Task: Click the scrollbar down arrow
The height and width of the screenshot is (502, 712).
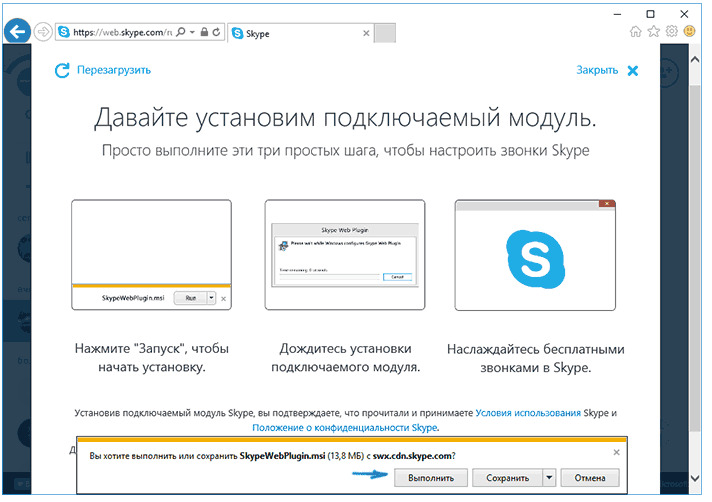Action: point(695,478)
